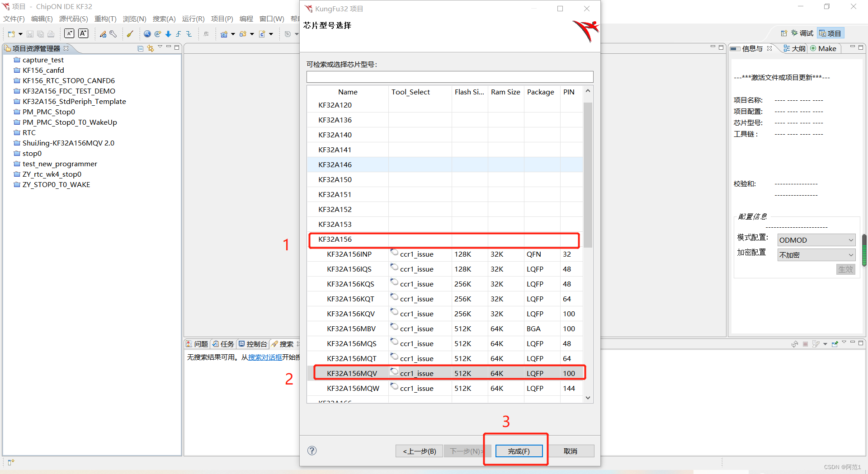Click the 完成(F) button

[519, 451]
